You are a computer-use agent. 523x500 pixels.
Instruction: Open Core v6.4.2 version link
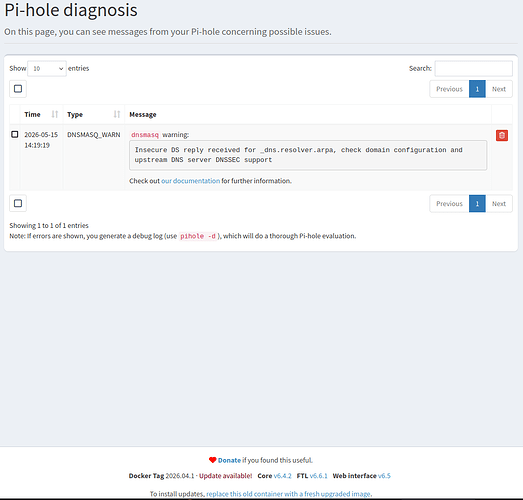pos(282,476)
